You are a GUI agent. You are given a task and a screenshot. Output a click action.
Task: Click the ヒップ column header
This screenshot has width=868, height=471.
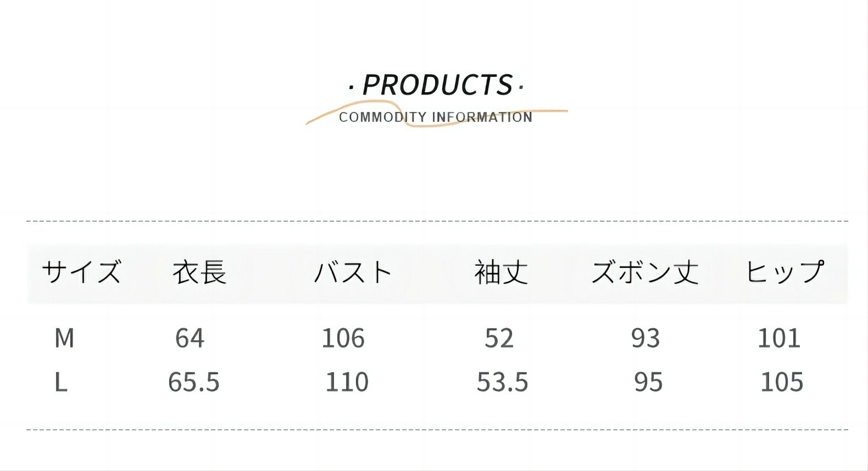click(784, 272)
